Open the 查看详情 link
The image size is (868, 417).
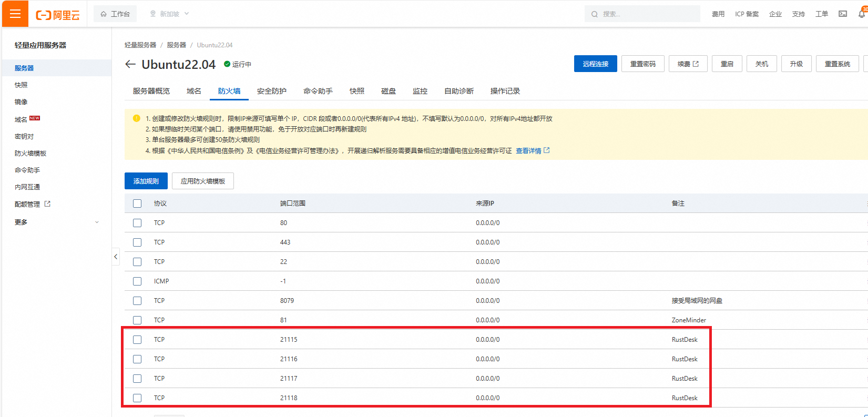click(x=528, y=151)
